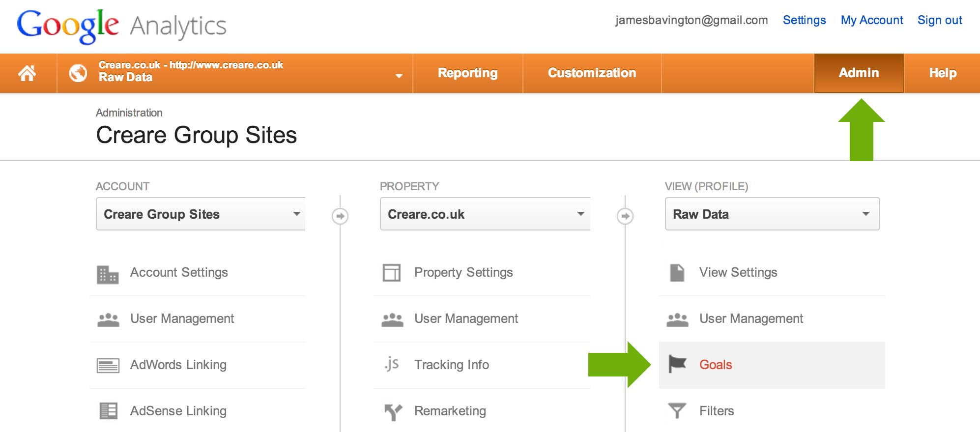
Task: Click the view User Management people icon
Action: pos(677,320)
